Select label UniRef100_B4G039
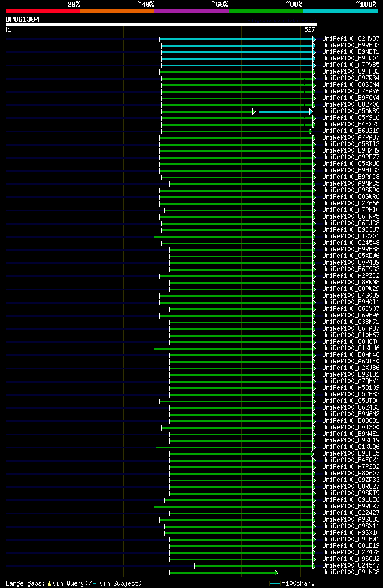The image size is (383, 588). pos(351,295)
